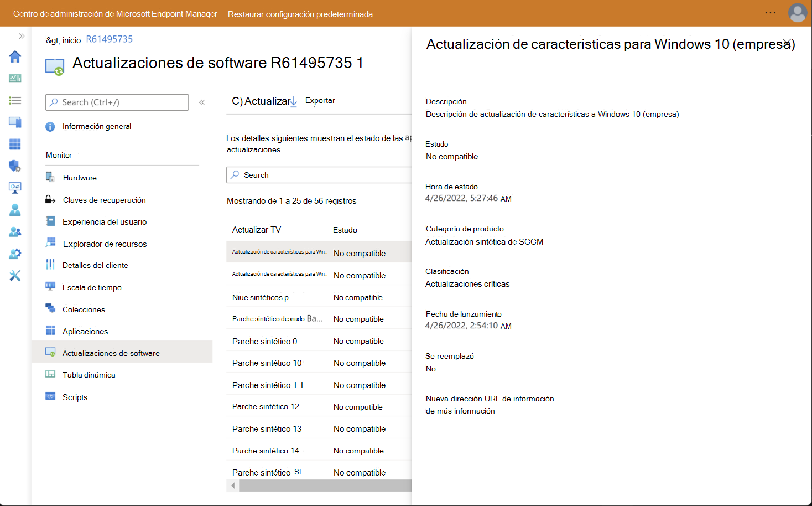Open the R61495735 breadcrumb link
Viewport: 812px width, 506px height.
point(110,39)
